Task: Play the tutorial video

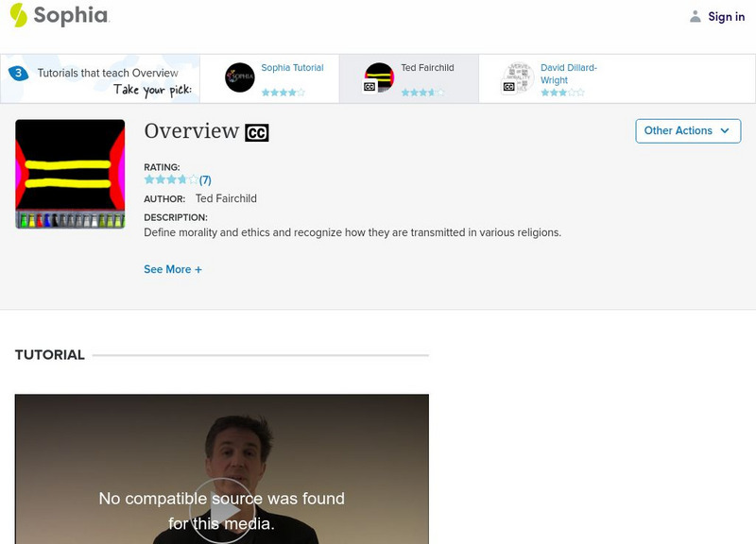Action: pyautogui.click(x=222, y=511)
